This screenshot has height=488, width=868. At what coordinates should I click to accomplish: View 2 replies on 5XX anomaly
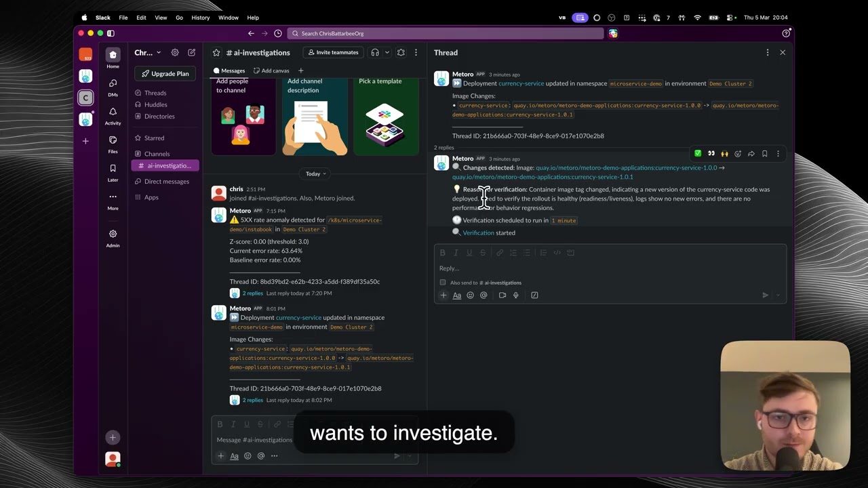click(x=253, y=293)
